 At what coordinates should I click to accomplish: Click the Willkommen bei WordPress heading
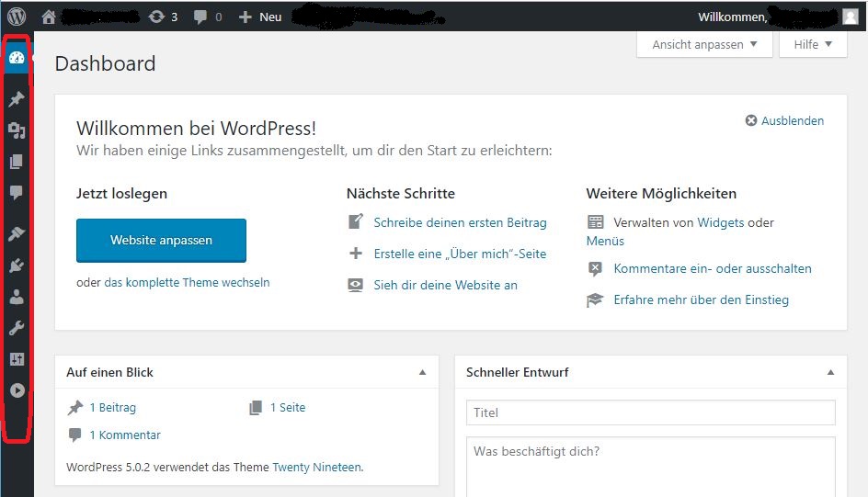(196, 129)
